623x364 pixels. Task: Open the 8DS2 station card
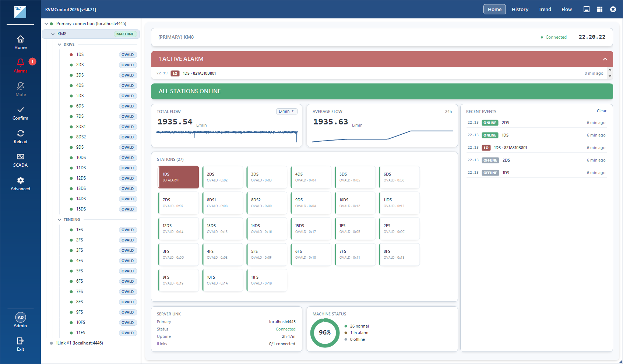pyautogui.click(x=267, y=203)
